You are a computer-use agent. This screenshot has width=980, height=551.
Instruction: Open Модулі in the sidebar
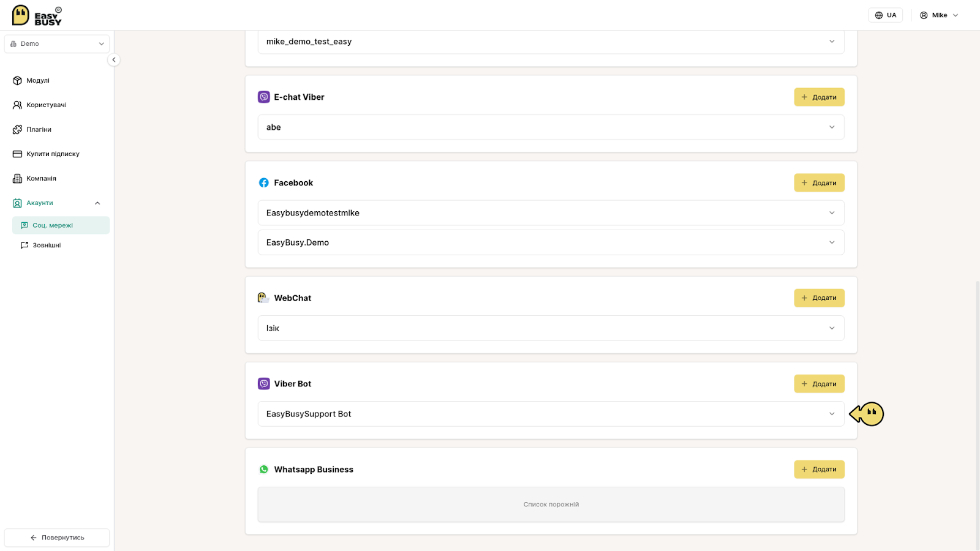pyautogui.click(x=37, y=81)
